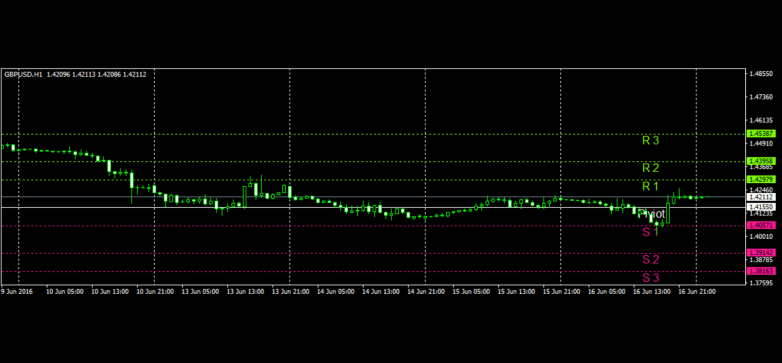The width and height of the screenshot is (782, 363).
Task: Click the green 1.43968 price tag
Action: pyautogui.click(x=761, y=161)
